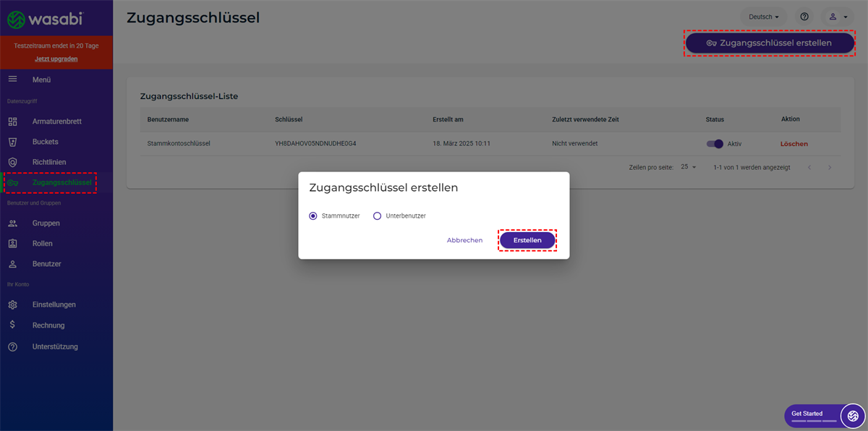Toggle the Aktiv status switch

(715, 143)
